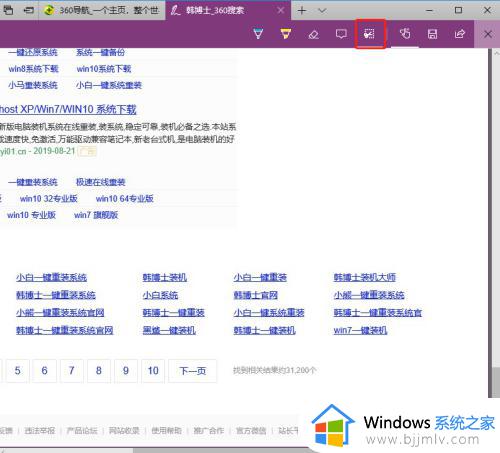Exit web note mode

488,34
